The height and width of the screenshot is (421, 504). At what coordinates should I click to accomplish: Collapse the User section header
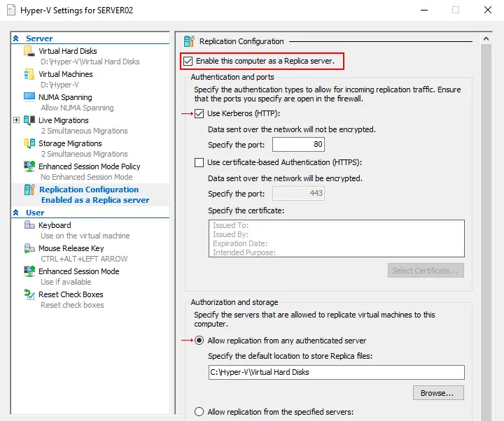[16, 213]
